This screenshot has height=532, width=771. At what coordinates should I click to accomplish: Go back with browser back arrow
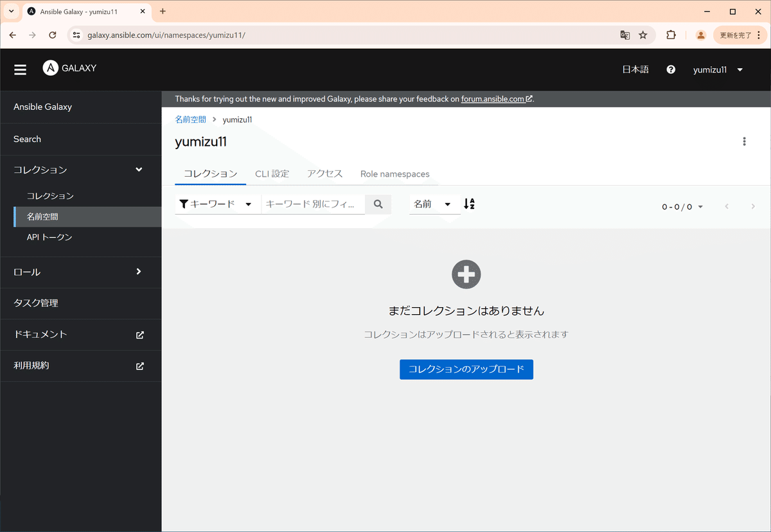13,35
